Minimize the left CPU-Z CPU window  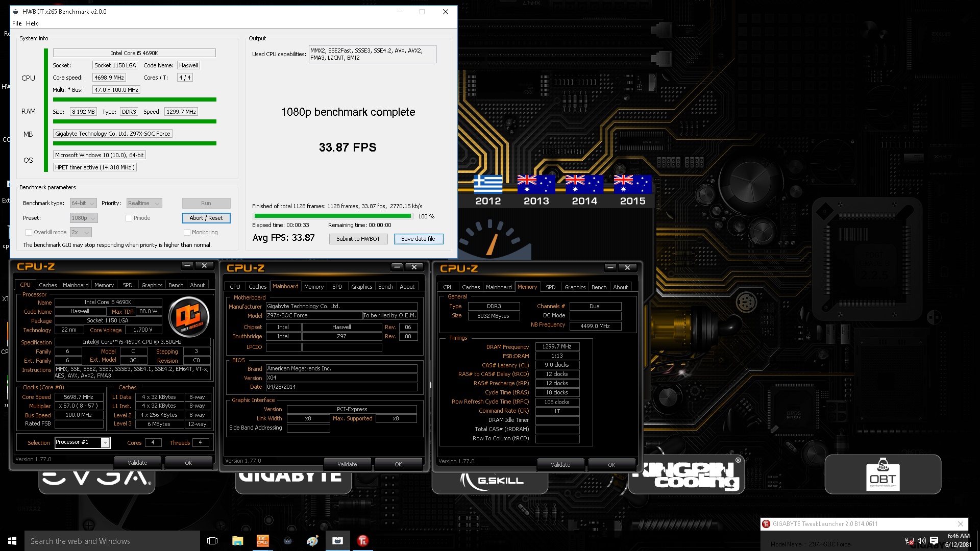[187, 265]
